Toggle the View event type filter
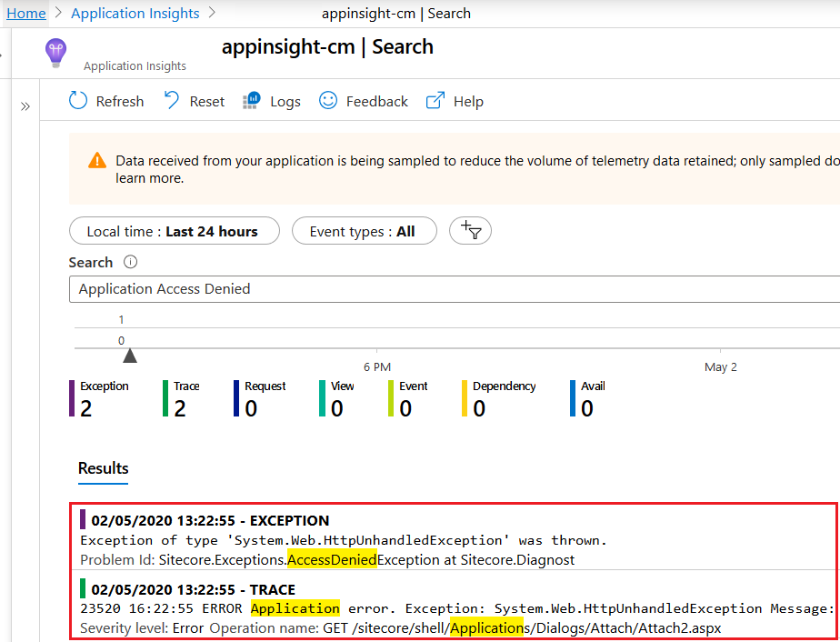This screenshot has height=642, width=840. [336, 398]
